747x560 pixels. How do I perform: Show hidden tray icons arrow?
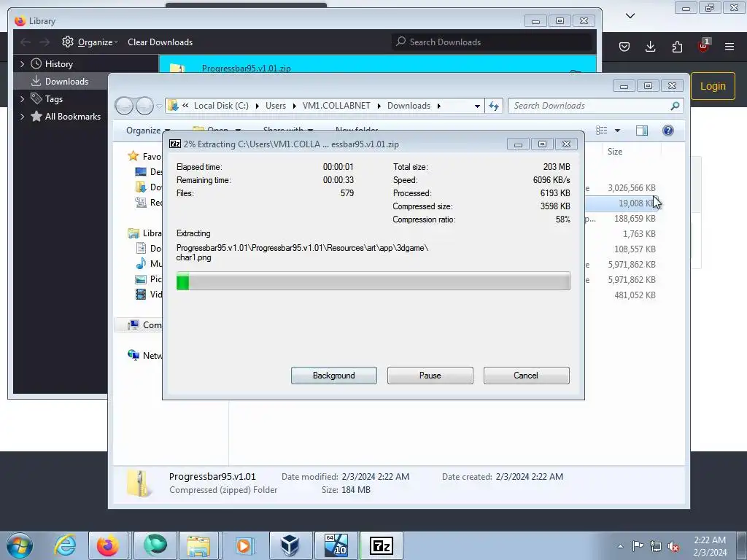click(x=620, y=546)
